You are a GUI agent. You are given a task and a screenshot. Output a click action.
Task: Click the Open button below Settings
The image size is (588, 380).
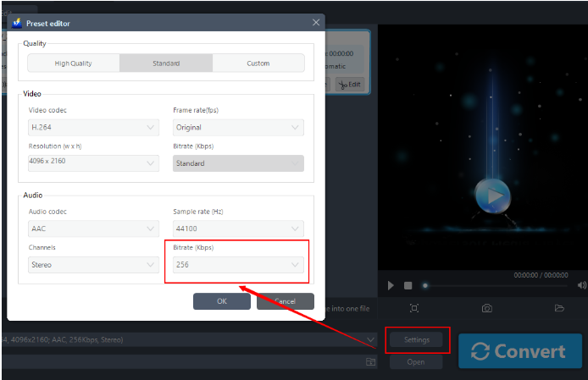click(x=416, y=362)
